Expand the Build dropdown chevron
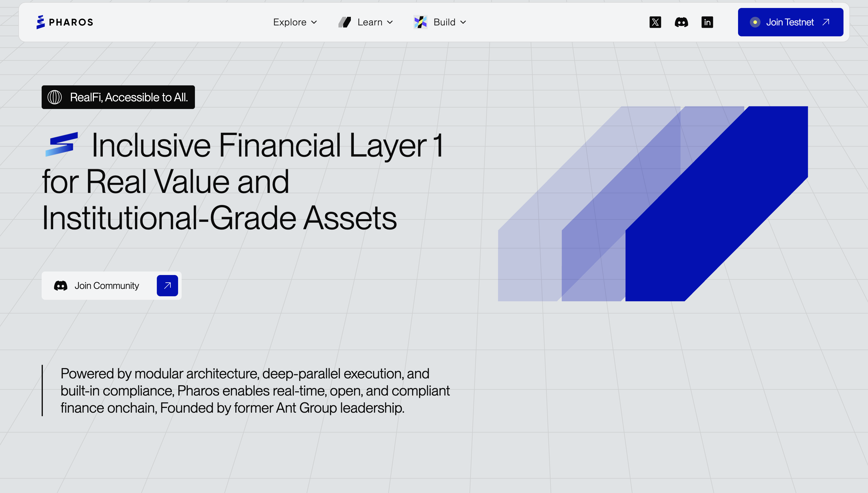This screenshot has height=493, width=868. [463, 22]
